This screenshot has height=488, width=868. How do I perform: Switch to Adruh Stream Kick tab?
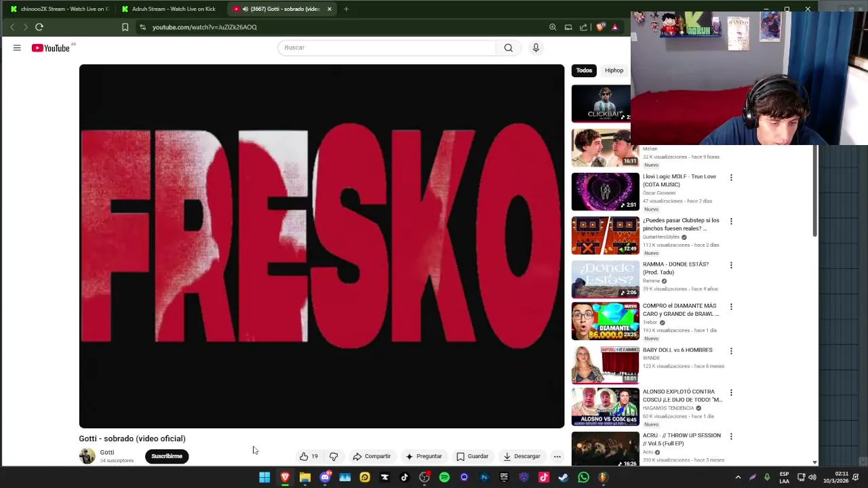(170, 9)
